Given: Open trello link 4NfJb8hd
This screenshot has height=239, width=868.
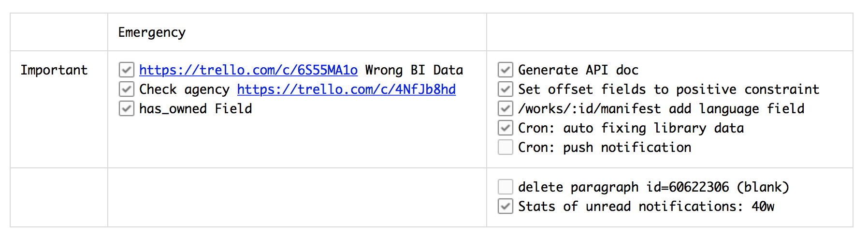Looking at the screenshot, I should 347,90.
